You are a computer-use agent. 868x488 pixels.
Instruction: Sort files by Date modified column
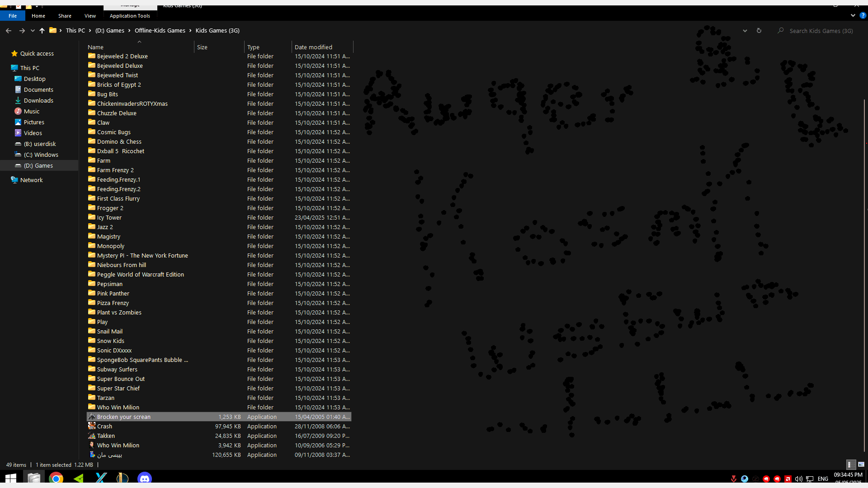(x=313, y=47)
